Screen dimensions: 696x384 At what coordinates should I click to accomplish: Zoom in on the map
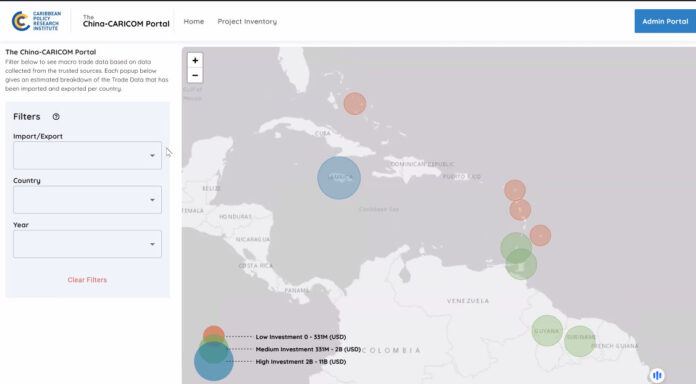[x=195, y=60]
